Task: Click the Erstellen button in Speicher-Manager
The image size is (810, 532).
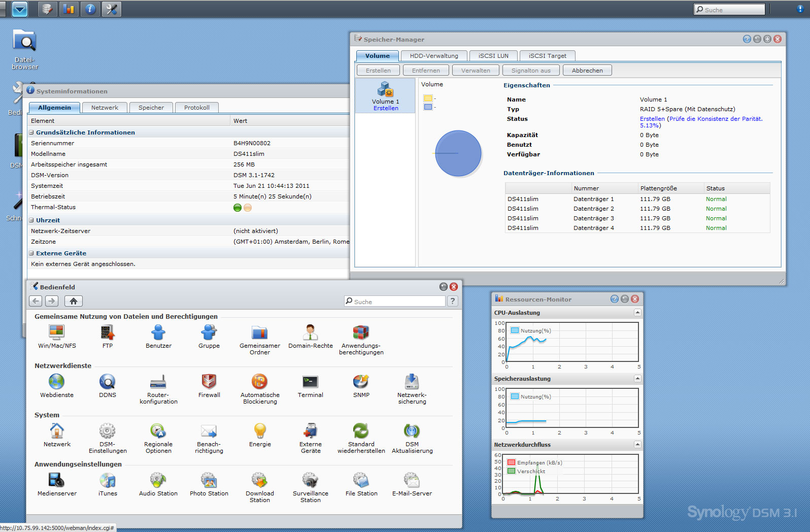Action: [x=378, y=71]
